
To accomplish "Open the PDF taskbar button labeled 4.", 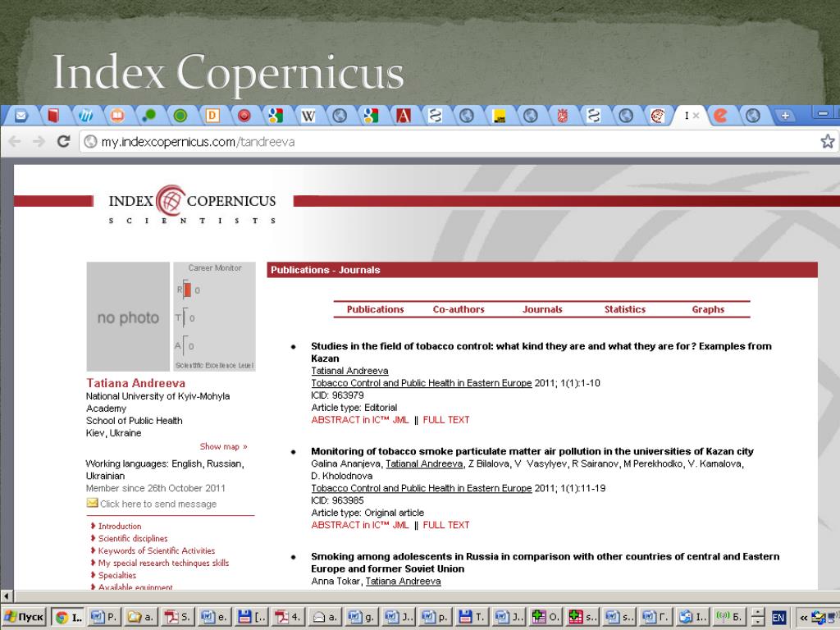I will [x=287, y=617].
